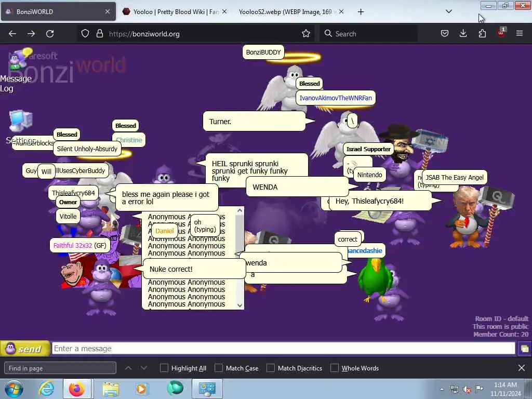The width and height of the screenshot is (532, 399).
Task: Click the Thisleafycry684 name tag
Action: point(73,193)
